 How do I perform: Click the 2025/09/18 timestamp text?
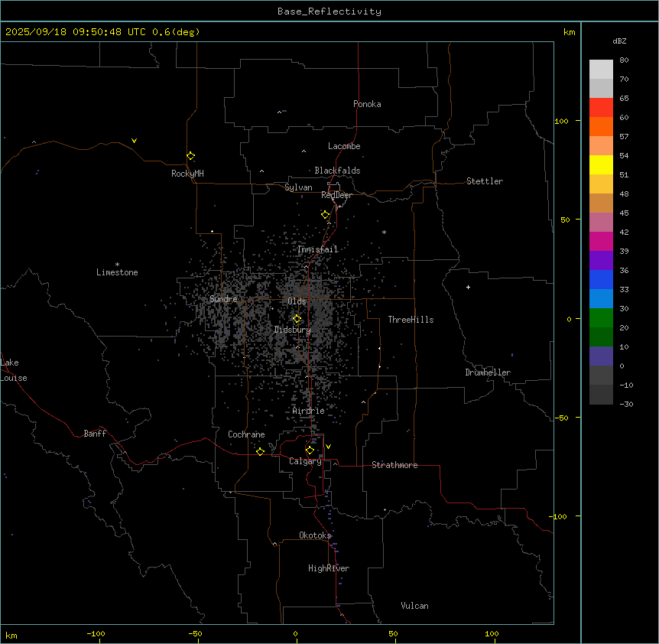coord(37,32)
